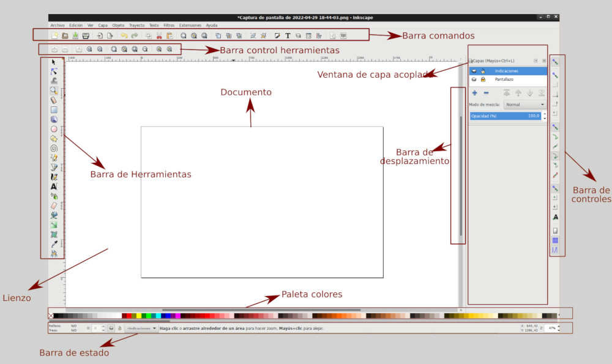Open the Capa menu
The height and width of the screenshot is (364, 612).
pos(103,25)
